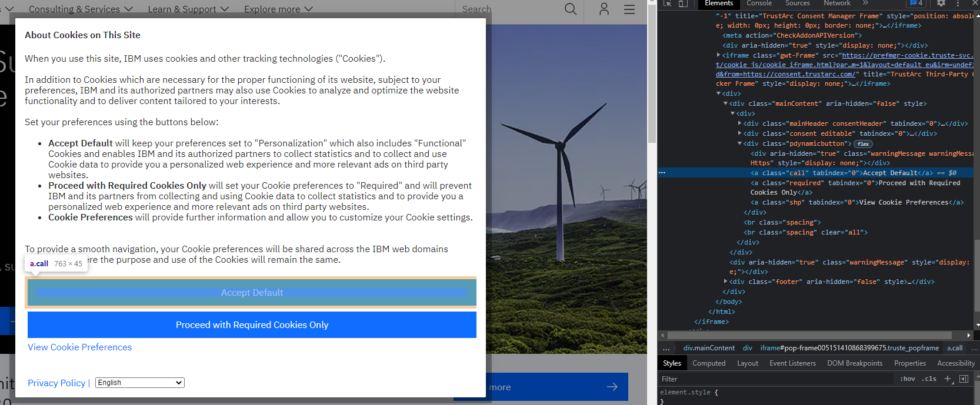Open the Properties tab
This screenshot has height=405, width=980.
tap(910, 363)
